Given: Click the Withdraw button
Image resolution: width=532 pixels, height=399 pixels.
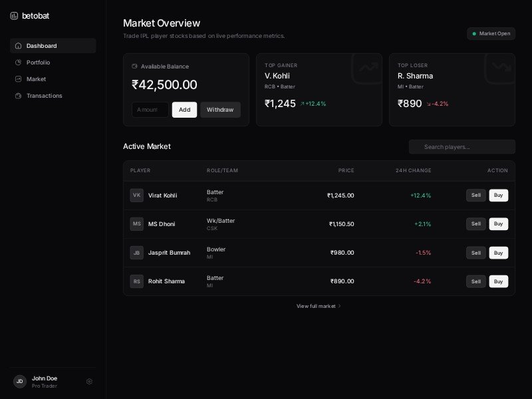Looking at the screenshot, I should pos(220,110).
